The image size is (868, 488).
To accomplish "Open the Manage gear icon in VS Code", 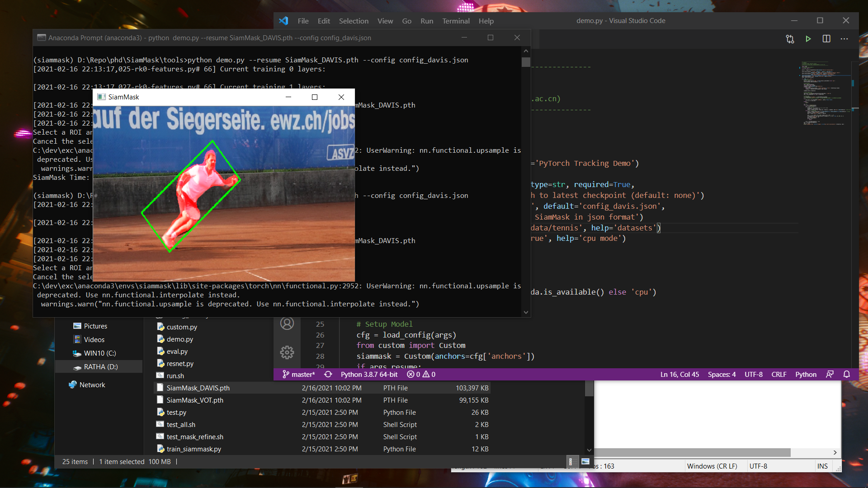I will pos(287,352).
